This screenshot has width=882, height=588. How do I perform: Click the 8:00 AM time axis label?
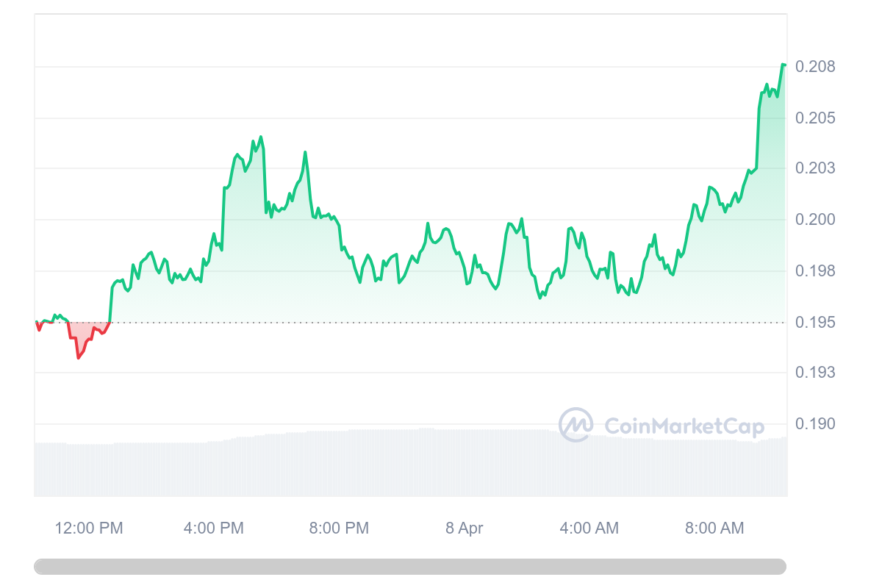point(714,528)
